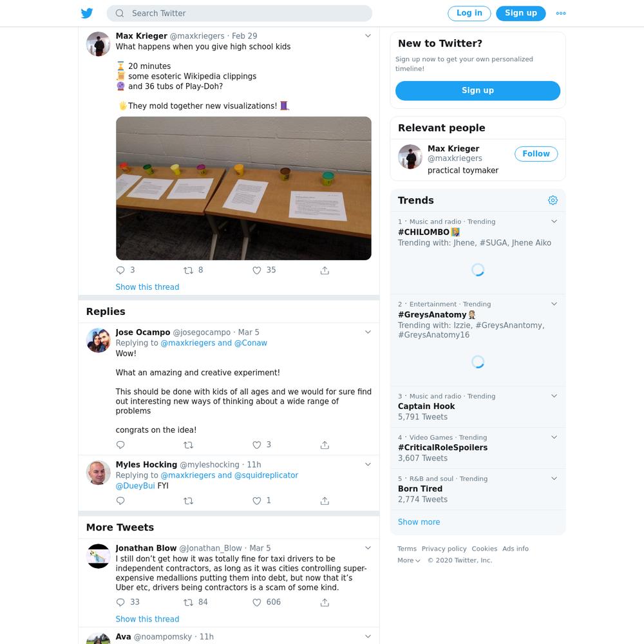This screenshot has height=644, width=644.
Task: Open the Play-Doh tables photo
Action: pyautogui.click(x=243, y=188)
